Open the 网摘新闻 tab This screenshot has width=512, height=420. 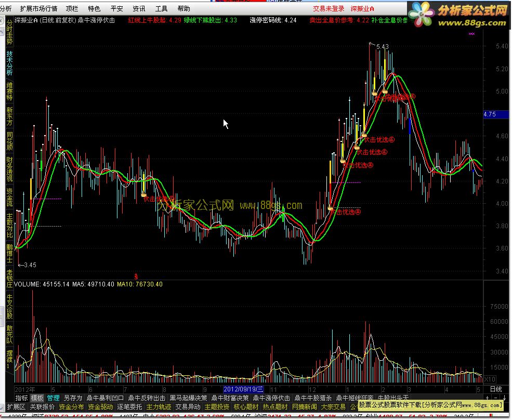(304, 407)
